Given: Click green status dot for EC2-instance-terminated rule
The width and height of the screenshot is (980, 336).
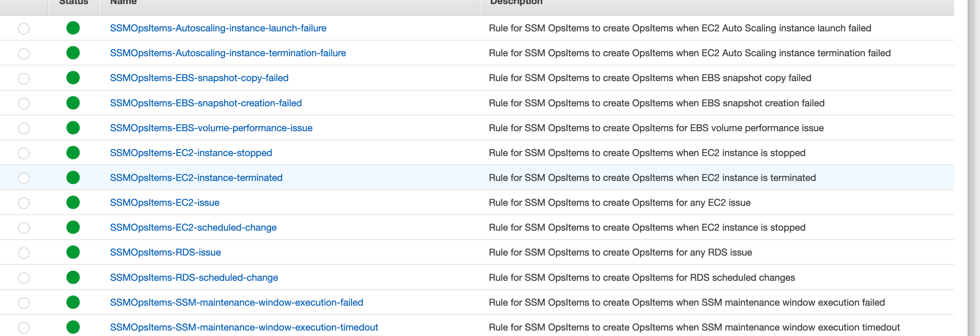Looking at the screenshot, I should tap(73, 177).
